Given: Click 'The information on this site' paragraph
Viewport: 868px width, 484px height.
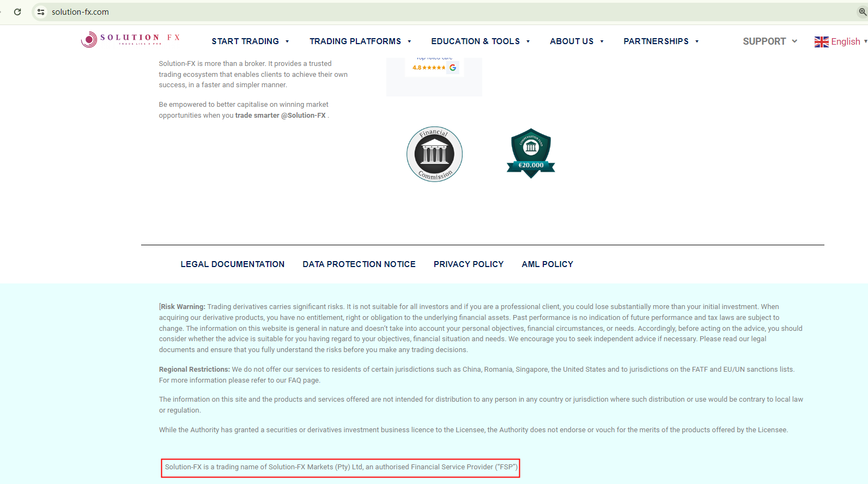Looking at the screenshot, I should (481, 405).
